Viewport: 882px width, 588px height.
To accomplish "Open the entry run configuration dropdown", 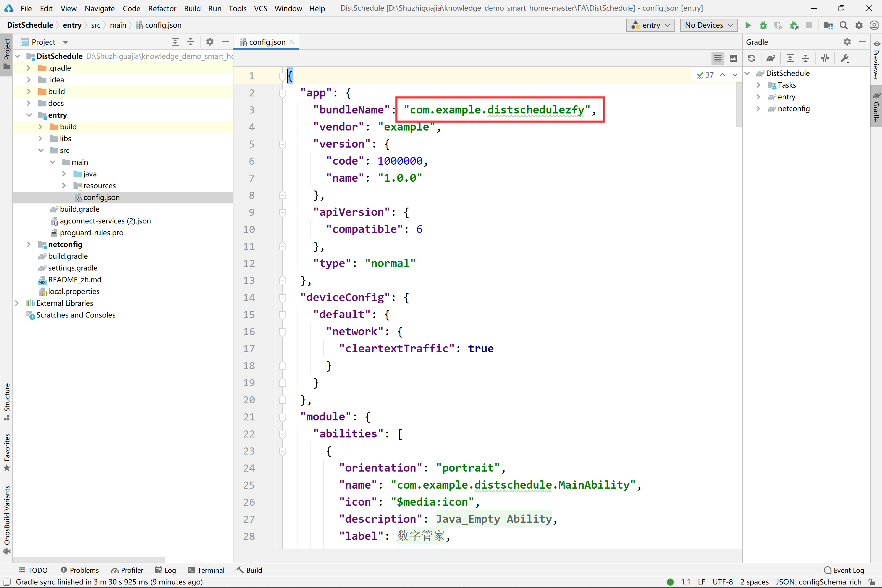I will pos(650,25).
